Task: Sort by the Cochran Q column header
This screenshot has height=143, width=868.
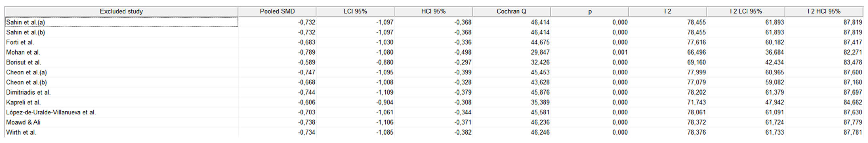Action: click(x=511, y=11)
